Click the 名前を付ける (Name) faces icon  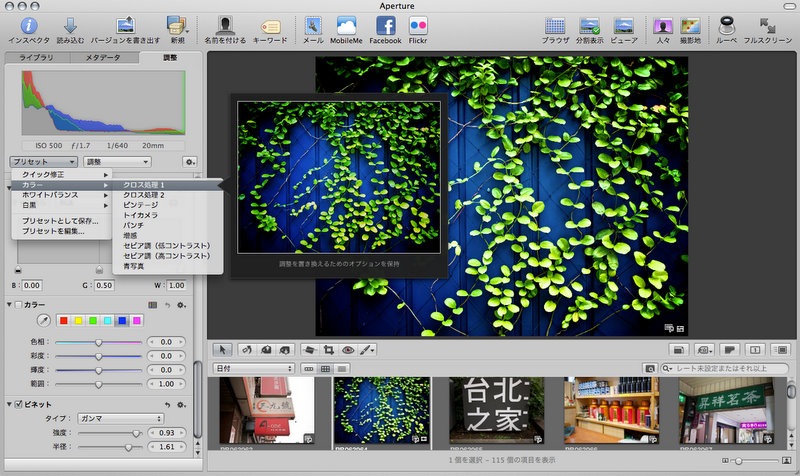(224, 26)
